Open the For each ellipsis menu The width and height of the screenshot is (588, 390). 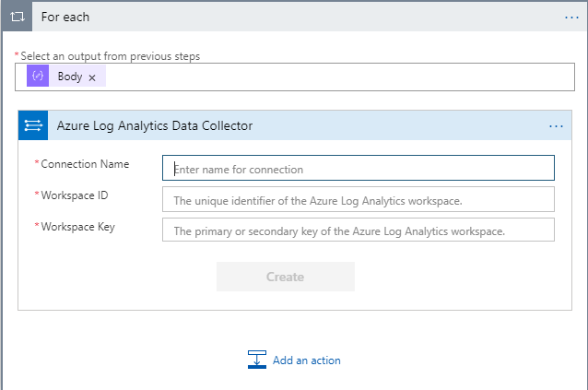tap(571, 18)
